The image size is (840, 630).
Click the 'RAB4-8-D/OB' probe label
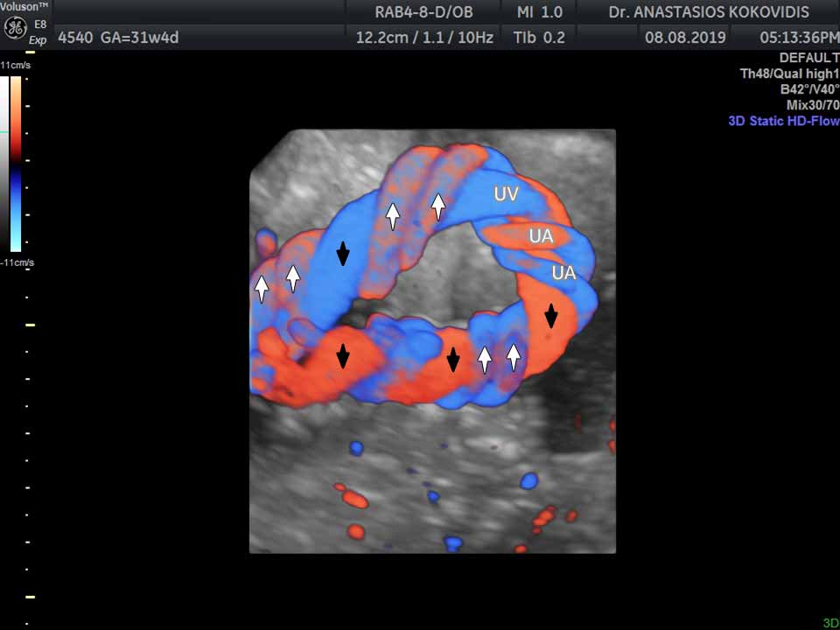(x=423, y=11)
